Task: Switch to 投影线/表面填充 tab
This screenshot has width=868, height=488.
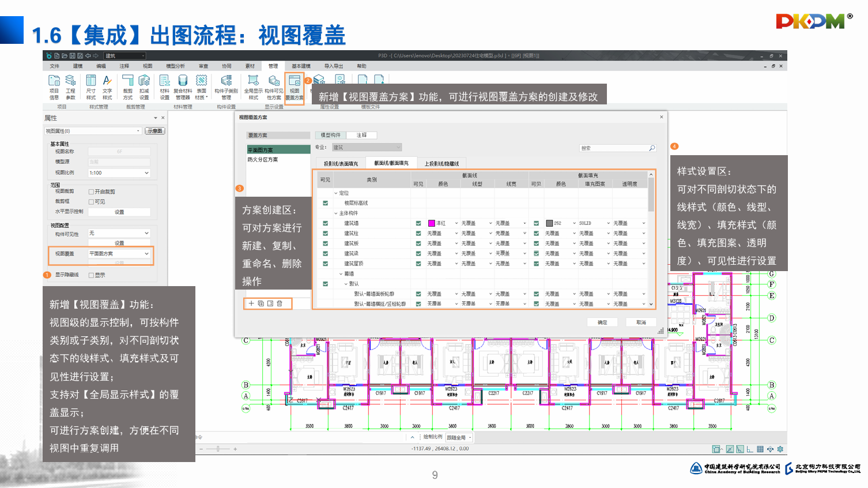Action: [341, 164]
